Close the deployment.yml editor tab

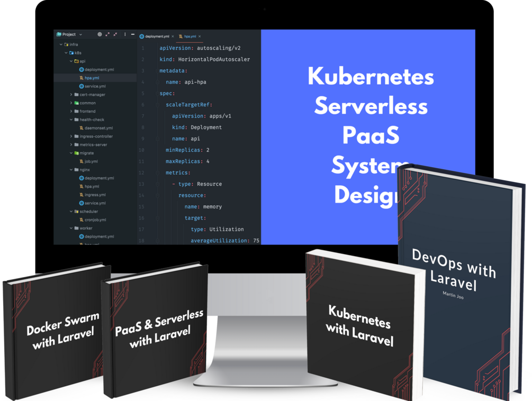(x=173, y=37)
